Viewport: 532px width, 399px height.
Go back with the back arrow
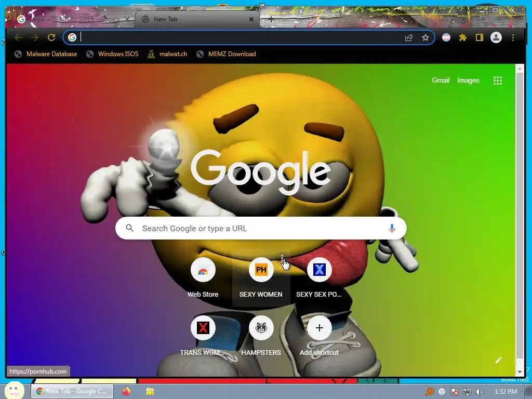pyautogui.click(x=18, y=37)
